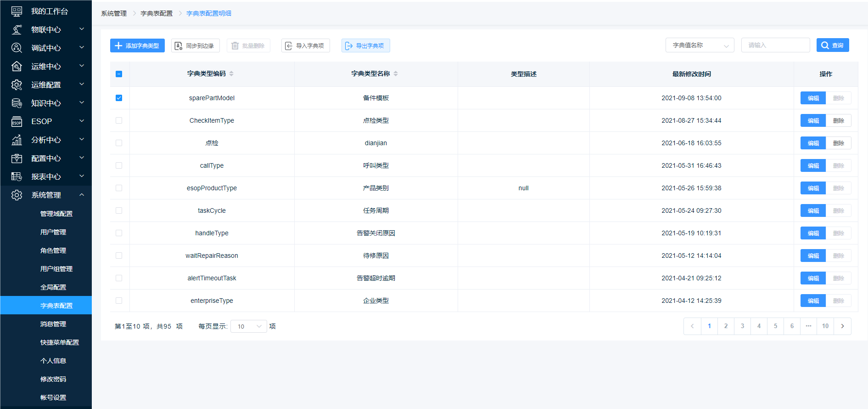Sort by 字典类型名称 column arrows

pos(396,74)
